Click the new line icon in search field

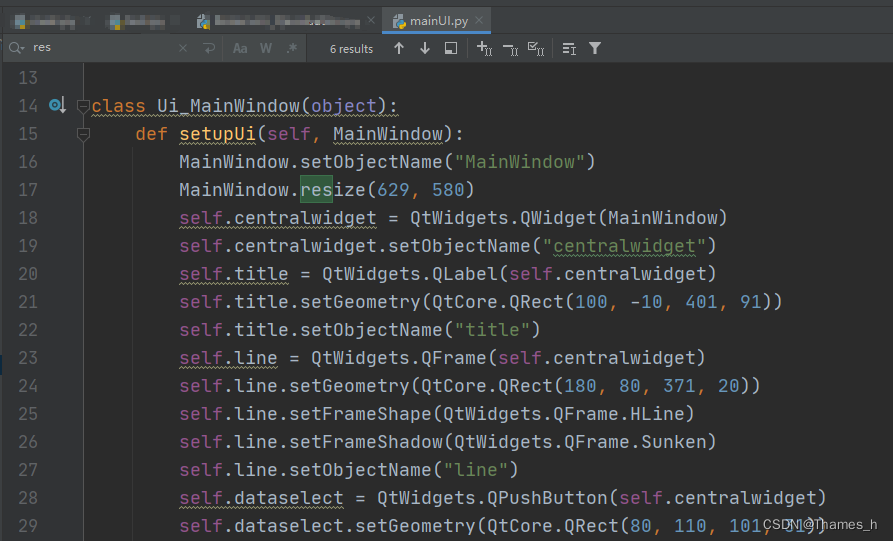point(209,48)
